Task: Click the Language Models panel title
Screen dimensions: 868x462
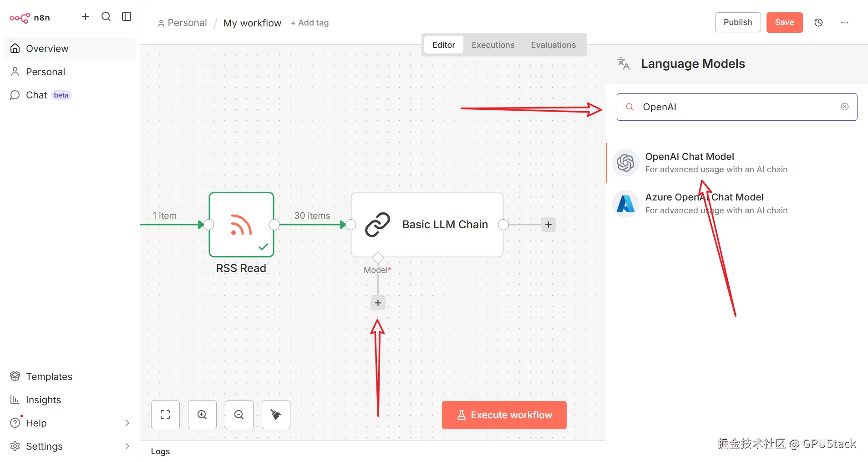Action: 693,64
